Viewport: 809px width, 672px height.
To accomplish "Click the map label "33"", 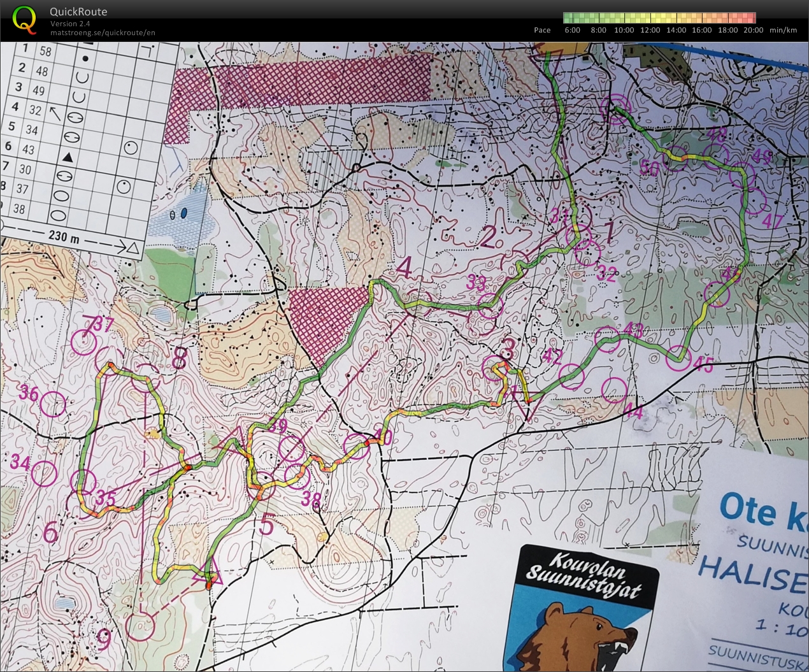I will [476, 282].
